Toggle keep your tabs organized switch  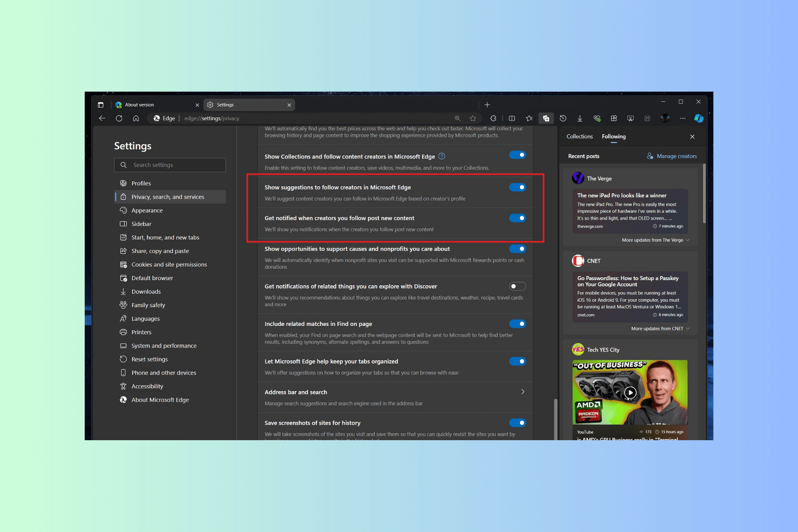click(517, 362)
